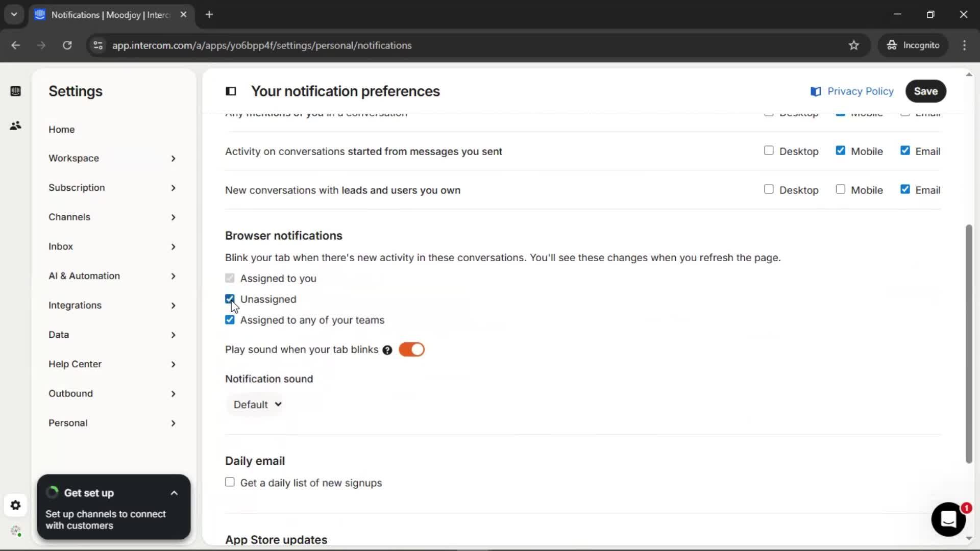Open the Settings gear icon in left rail

(15, 505)
